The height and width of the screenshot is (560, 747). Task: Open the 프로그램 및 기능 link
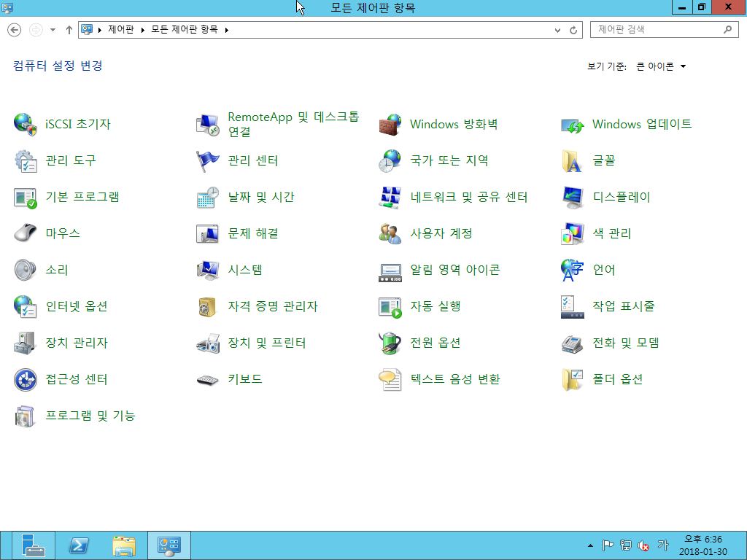tap(90, 416)
